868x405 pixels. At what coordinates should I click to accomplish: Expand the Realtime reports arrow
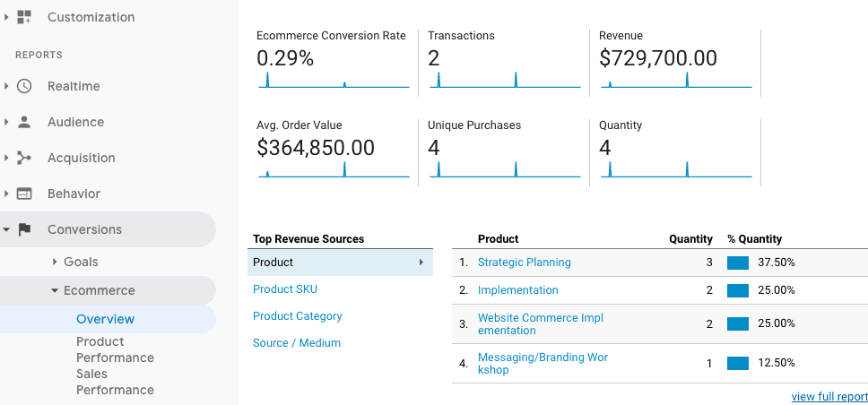coord(6,86)
